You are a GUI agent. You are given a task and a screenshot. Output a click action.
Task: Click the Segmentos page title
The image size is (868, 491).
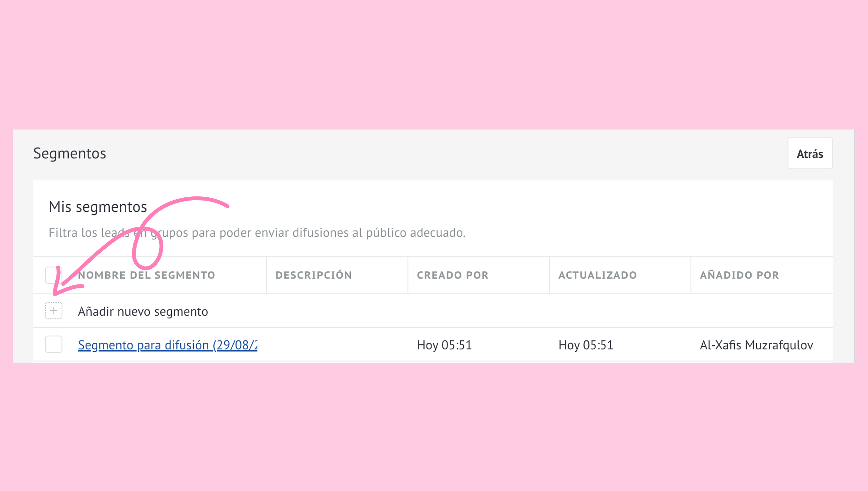[70, 153]
